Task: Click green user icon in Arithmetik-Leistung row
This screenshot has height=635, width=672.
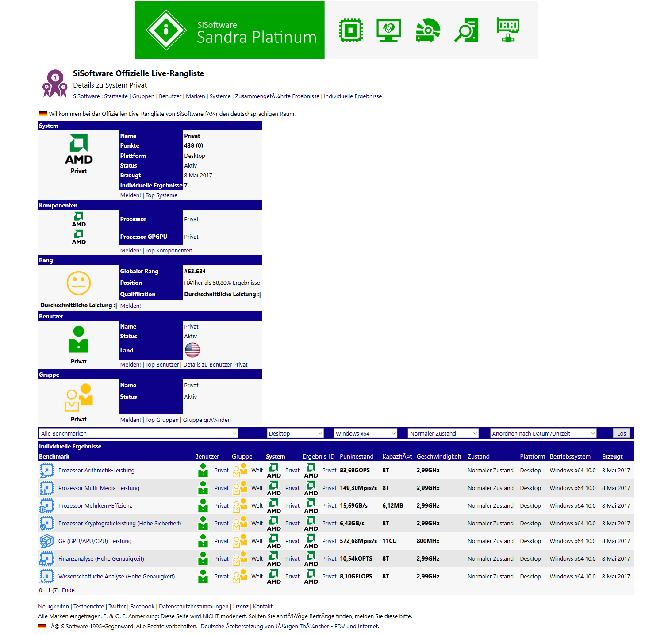Action: pos(203,470)
